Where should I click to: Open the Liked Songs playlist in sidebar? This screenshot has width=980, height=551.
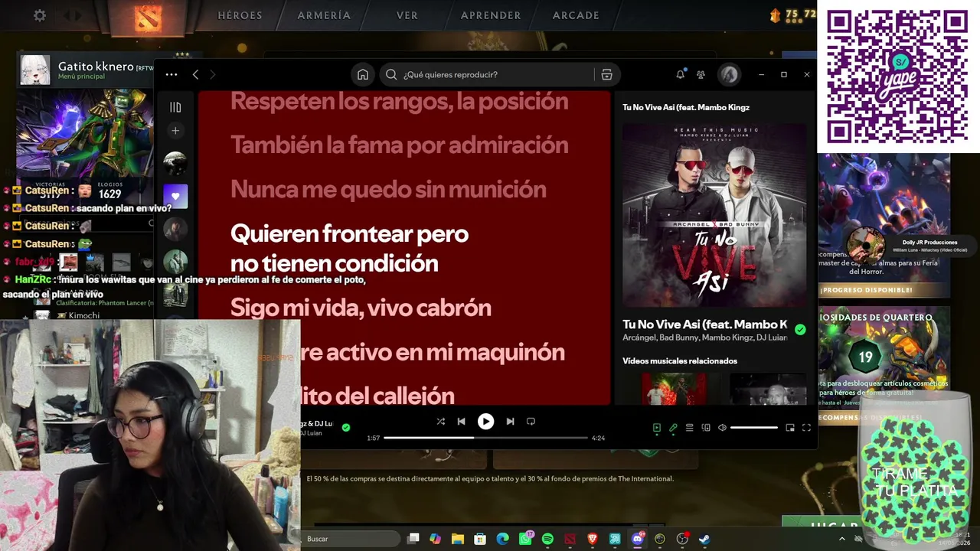coord(175,196)
